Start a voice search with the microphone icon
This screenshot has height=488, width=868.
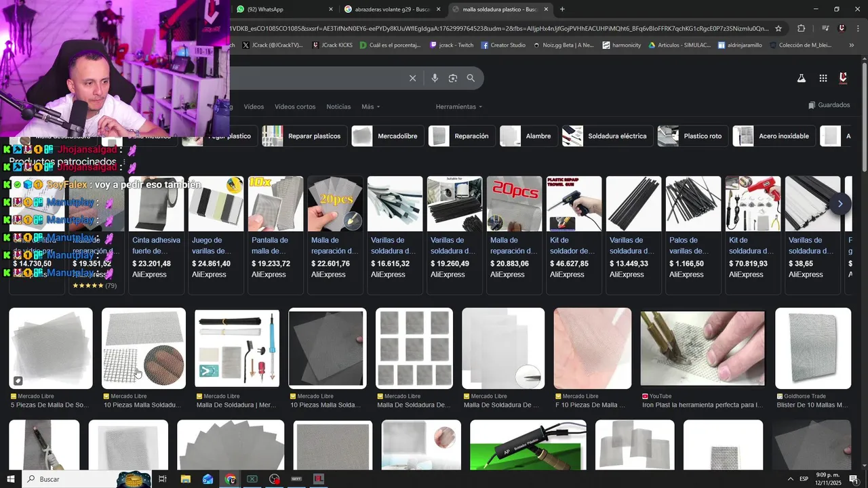point(435,78)
